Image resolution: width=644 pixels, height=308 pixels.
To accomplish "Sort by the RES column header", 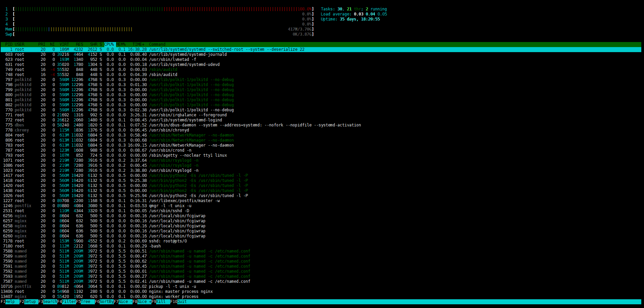I will click(x=79, y=44).
